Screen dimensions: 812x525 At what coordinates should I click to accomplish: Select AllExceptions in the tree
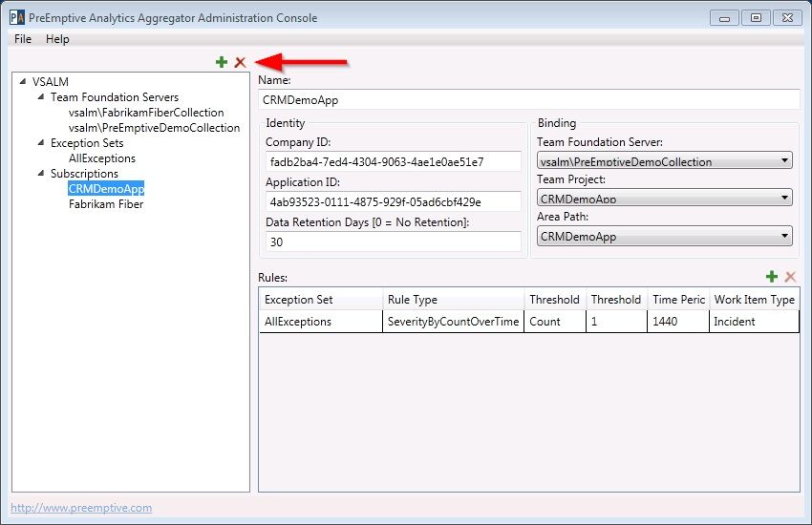tap(102, 158)
